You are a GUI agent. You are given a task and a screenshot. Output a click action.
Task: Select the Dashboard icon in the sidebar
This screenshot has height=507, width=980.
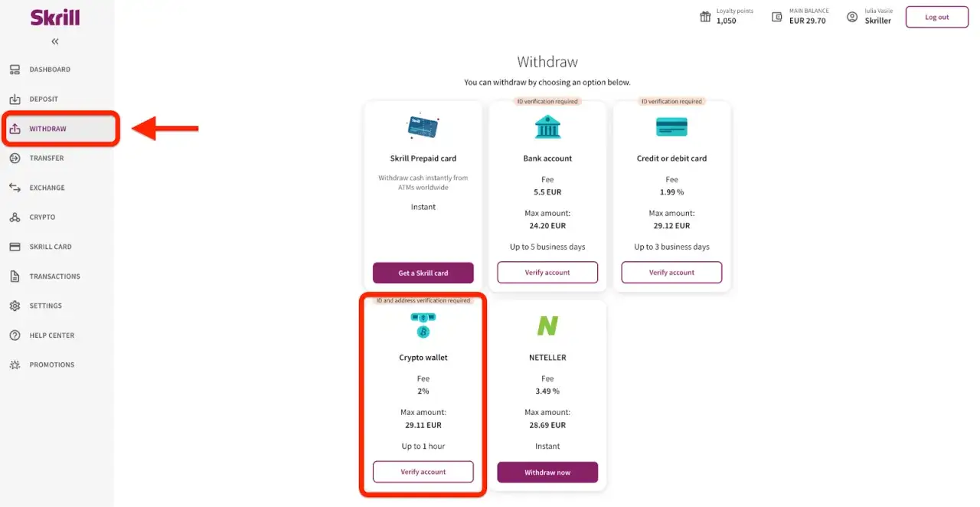(16, 69)
